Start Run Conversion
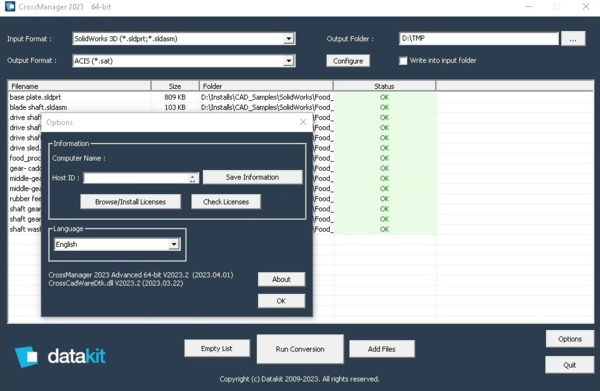600x391 pixels. 300,349
